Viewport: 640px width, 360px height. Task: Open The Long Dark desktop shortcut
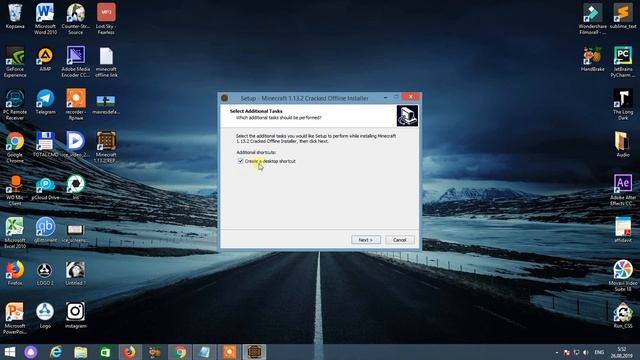click(623, 105)
